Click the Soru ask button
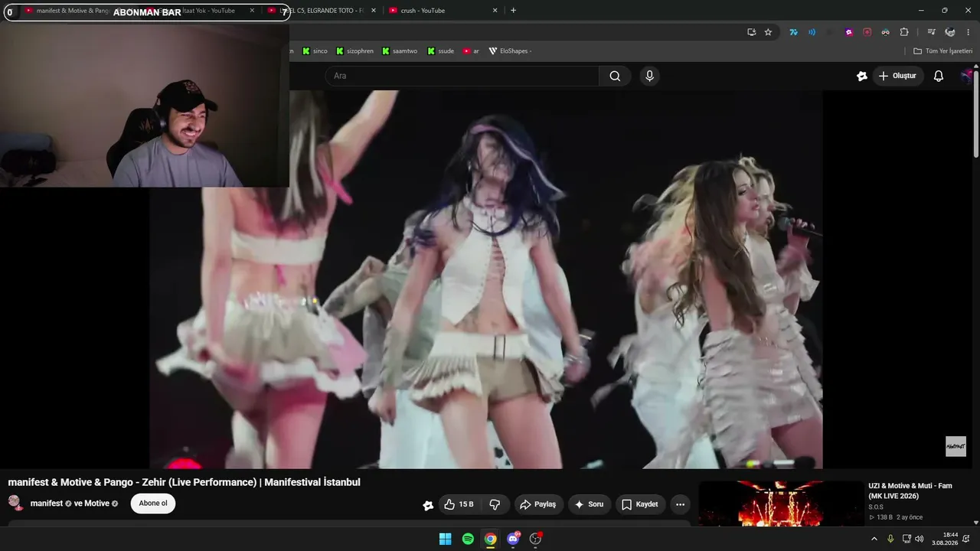980x551 pixels. pyautogui.click(x=590, y=504)
